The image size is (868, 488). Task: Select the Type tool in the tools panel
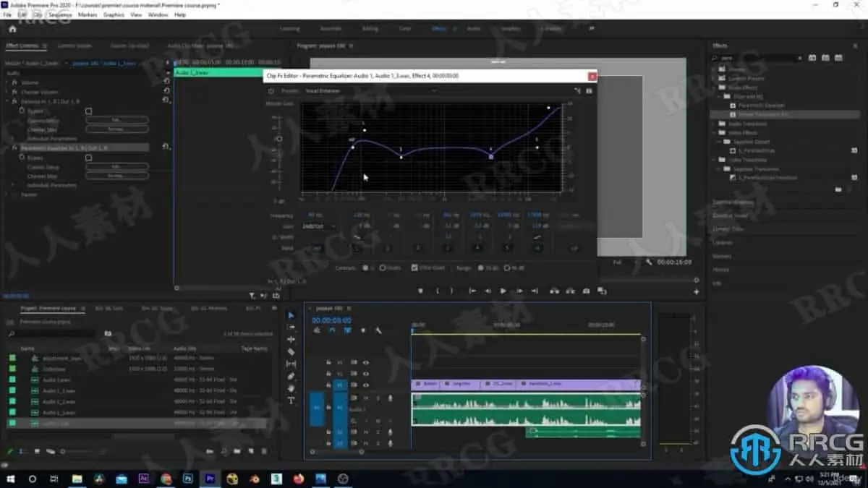pos(291,401)
